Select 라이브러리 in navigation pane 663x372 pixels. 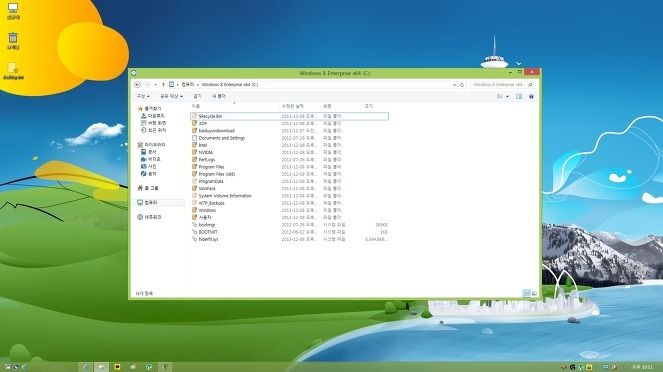[x=151, y=145]
